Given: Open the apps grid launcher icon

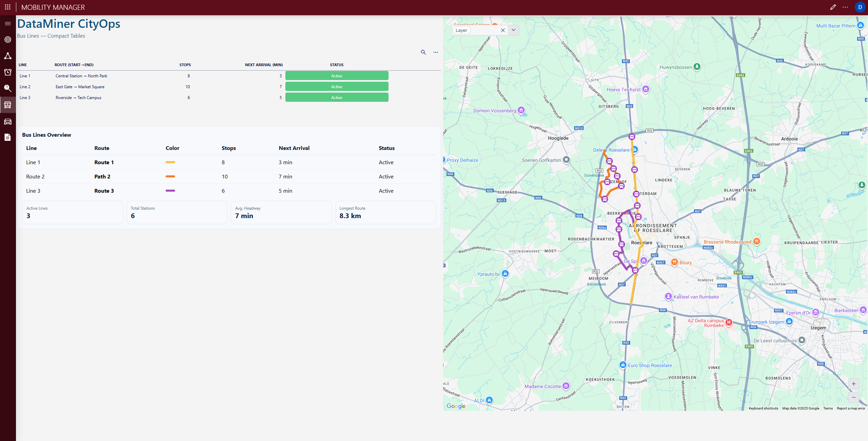Looking at the screenshot, I should [7, 7].
